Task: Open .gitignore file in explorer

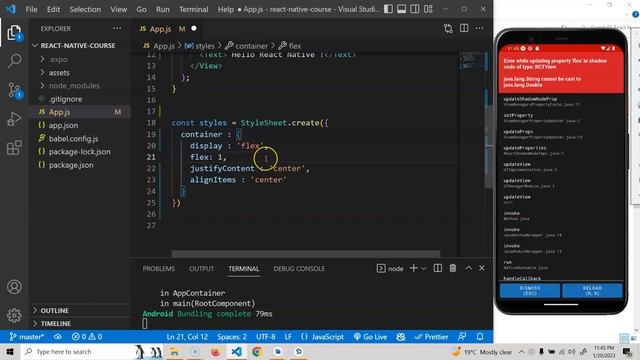Action: (x=65, y=99)
